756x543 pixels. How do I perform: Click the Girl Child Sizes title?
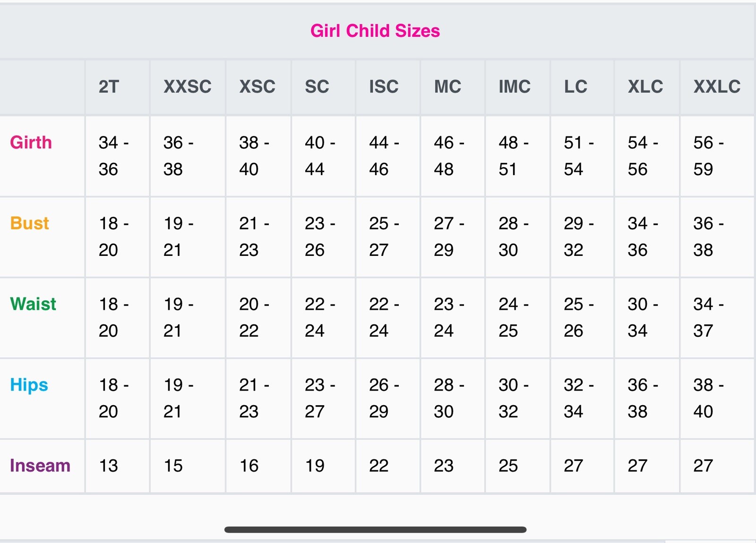[x=375, y=31]
